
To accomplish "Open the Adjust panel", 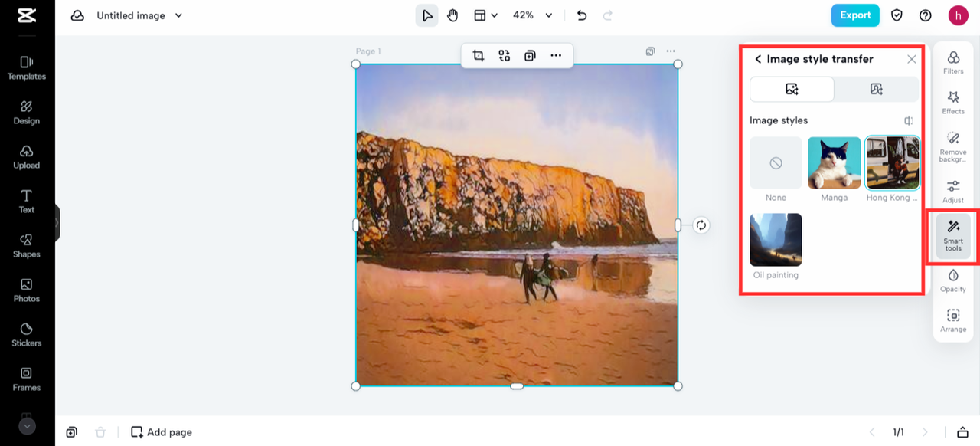I will point(953,192).
